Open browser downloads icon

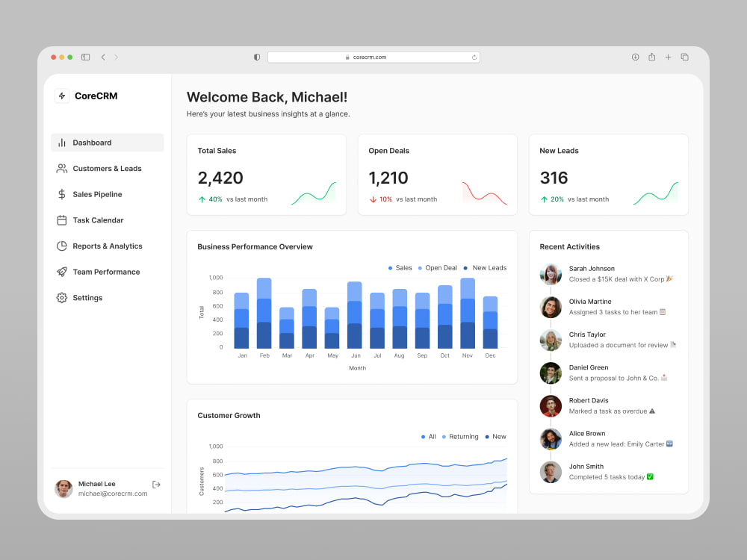(635, 57)
